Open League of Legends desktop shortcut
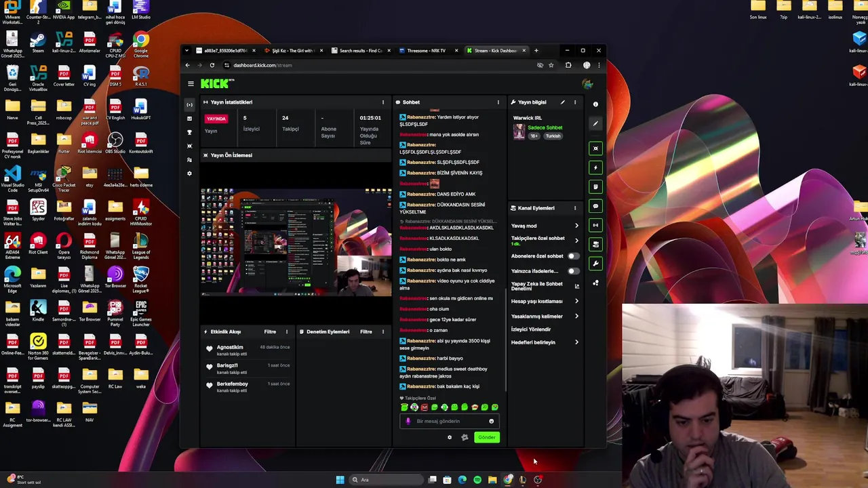 pyautogui.click(x=141, y=245)
